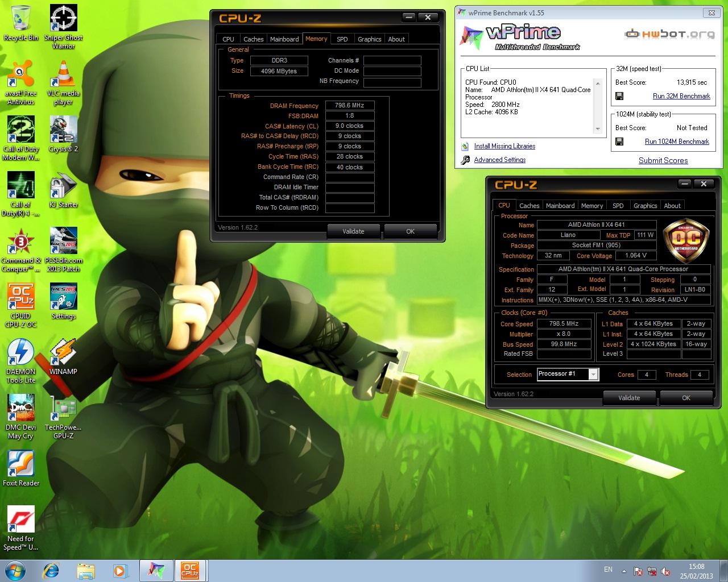
Task: Click Gigabyte OC motherboard logo in CPU-Z
Action: (x=686, y=240)
